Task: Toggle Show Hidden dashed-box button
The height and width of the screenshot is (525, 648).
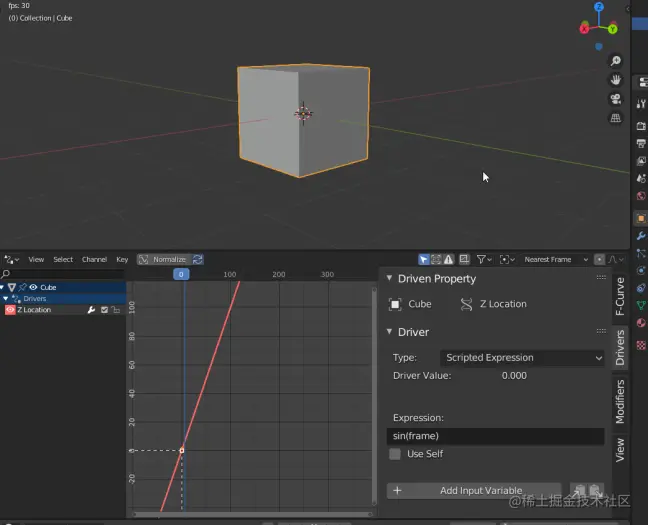Action: 436,259
